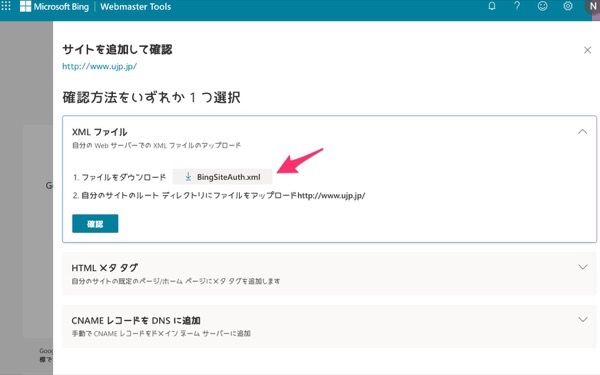Download the BingSiteAuth.xml file
Screen dimensions: 600x375
click(222, 177)
